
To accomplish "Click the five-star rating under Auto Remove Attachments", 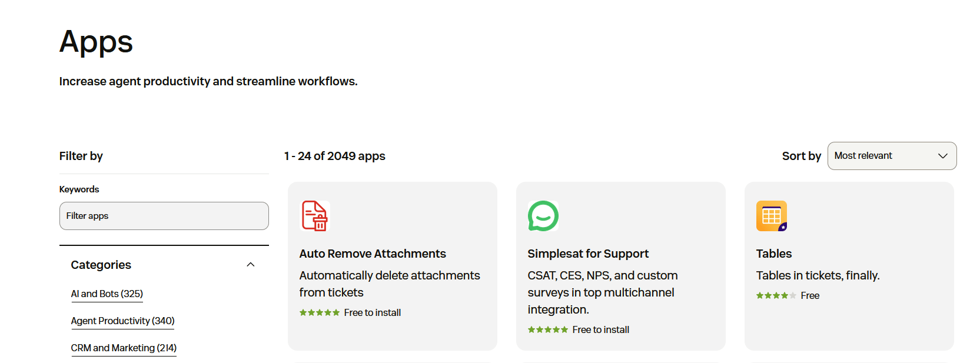I will (320, 312).
